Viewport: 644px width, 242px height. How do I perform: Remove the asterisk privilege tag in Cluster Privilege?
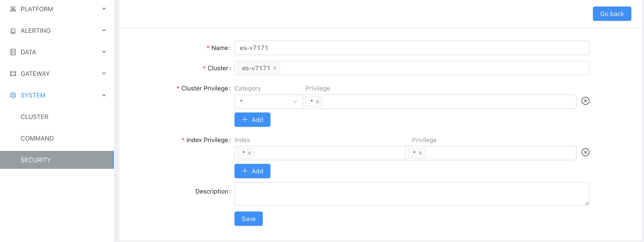(317, 101)
